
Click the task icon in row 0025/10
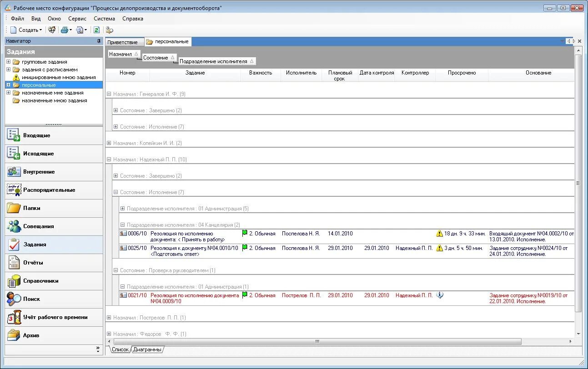pyautogui.click(x=123, y=248)
